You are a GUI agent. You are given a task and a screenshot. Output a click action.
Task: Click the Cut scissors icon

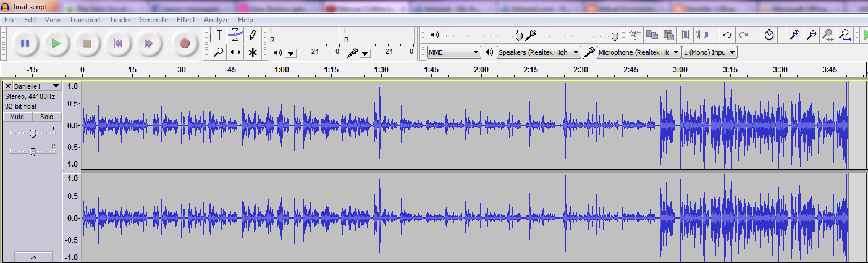(634, 35)
